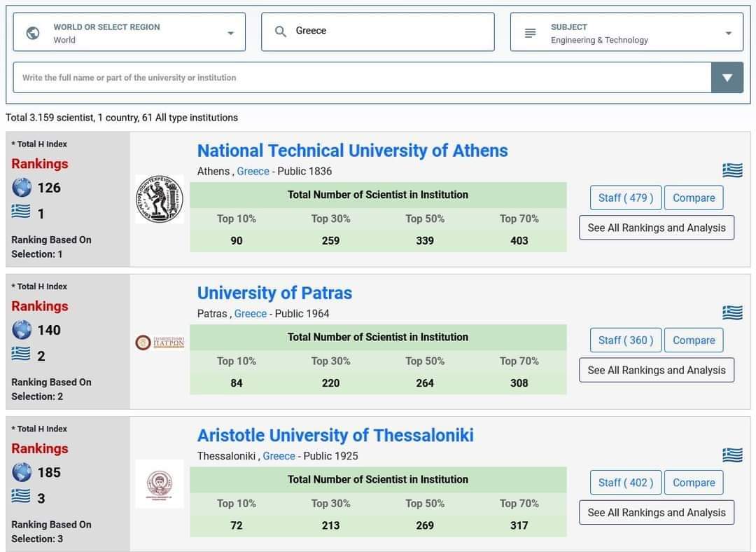Click Top 30% value 220
Image resolution: width=756 pixels, height=552 pixels.
(330, 383)
